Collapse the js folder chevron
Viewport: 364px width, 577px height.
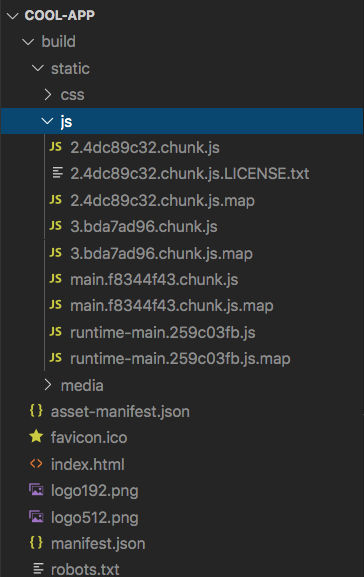(x=47, y=121)
